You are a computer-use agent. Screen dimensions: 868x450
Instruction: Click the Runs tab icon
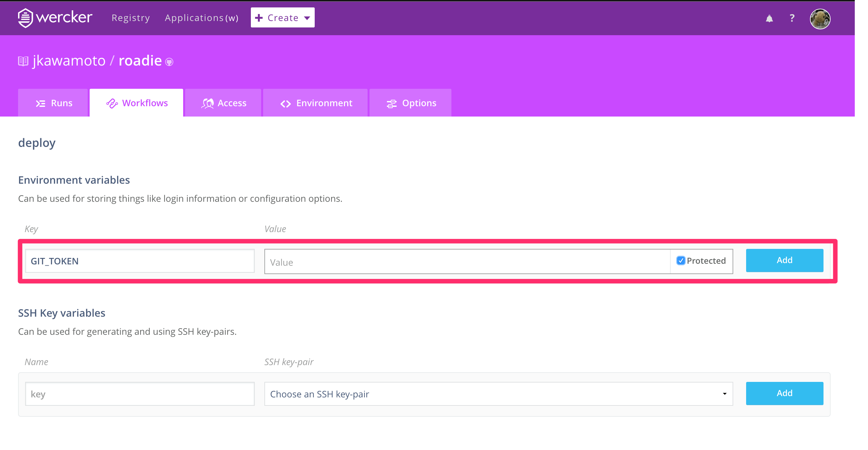(40, 104)
